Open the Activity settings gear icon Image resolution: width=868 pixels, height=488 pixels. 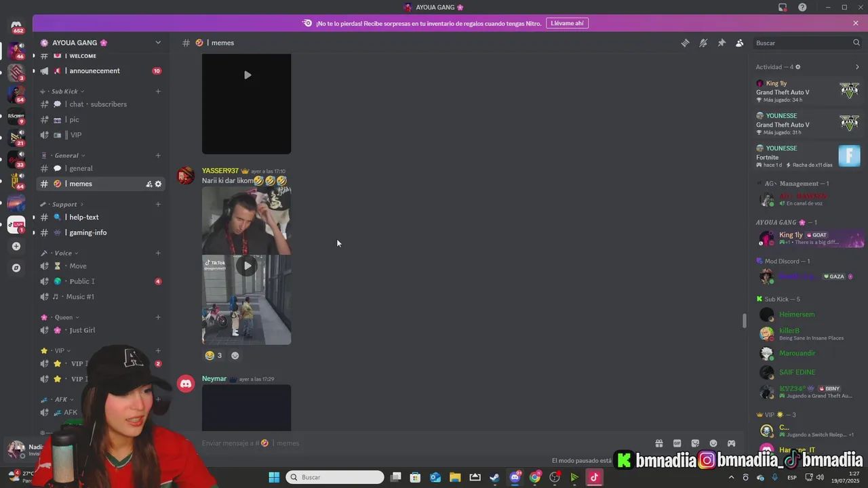pyautogui.click(x=797, y=67)
